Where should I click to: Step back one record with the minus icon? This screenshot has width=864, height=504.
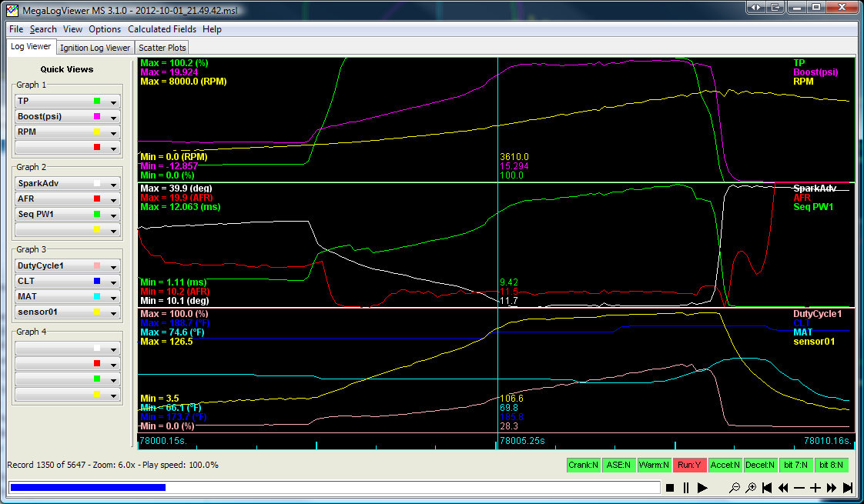[x=799, y=488]
